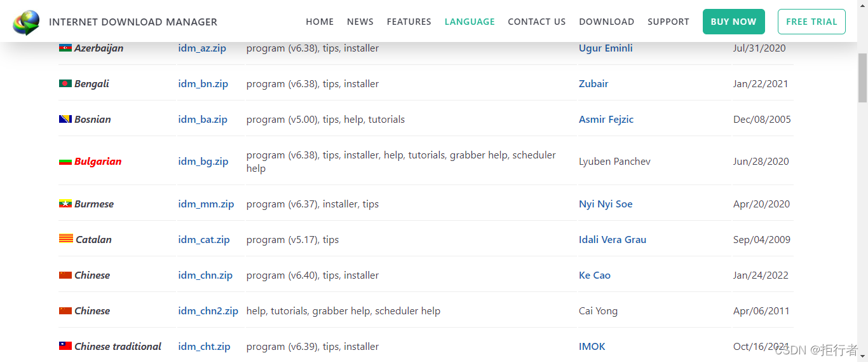The width and height of the screenshot is (868, 362).
Task: Click the Burmese description with v6.37
Action: pos(313,204)
